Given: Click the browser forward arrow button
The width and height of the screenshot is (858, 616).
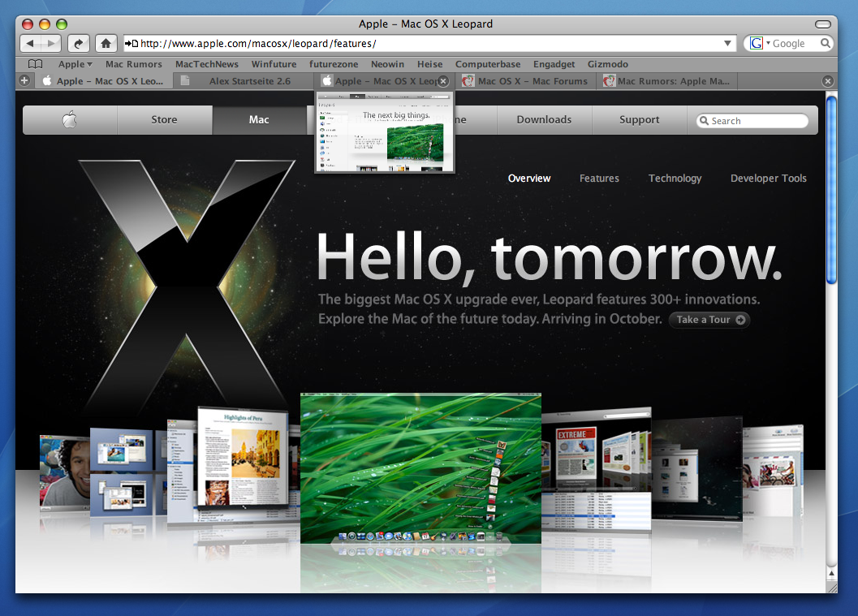Looking at the screenshot, I should point(51,43).
